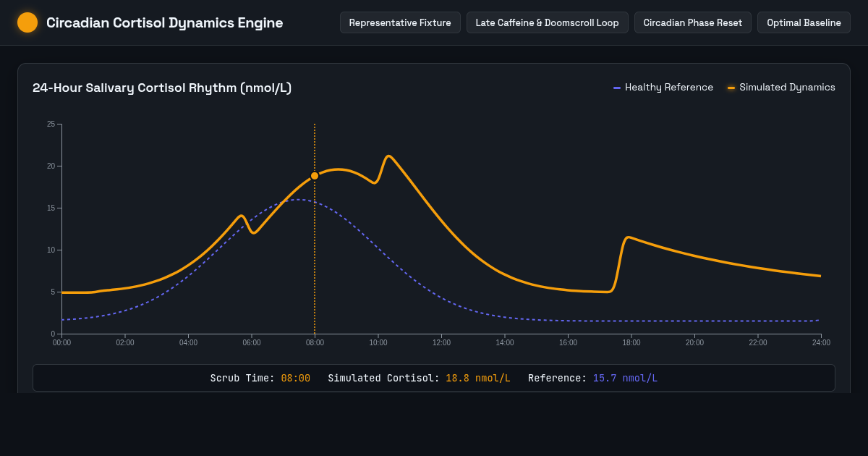Click the 10 y-axis label
868x456 pixels.
tap(51, 250)
